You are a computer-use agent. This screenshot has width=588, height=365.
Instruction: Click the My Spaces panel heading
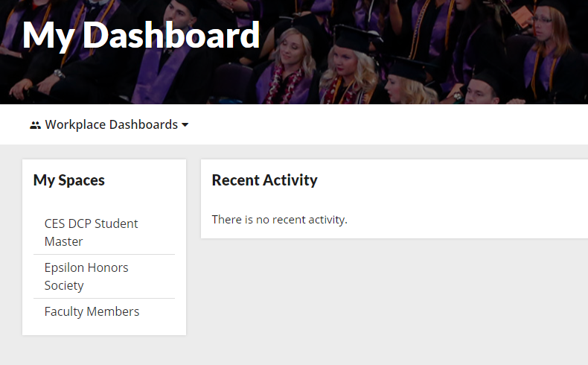(x=69, y=180)
